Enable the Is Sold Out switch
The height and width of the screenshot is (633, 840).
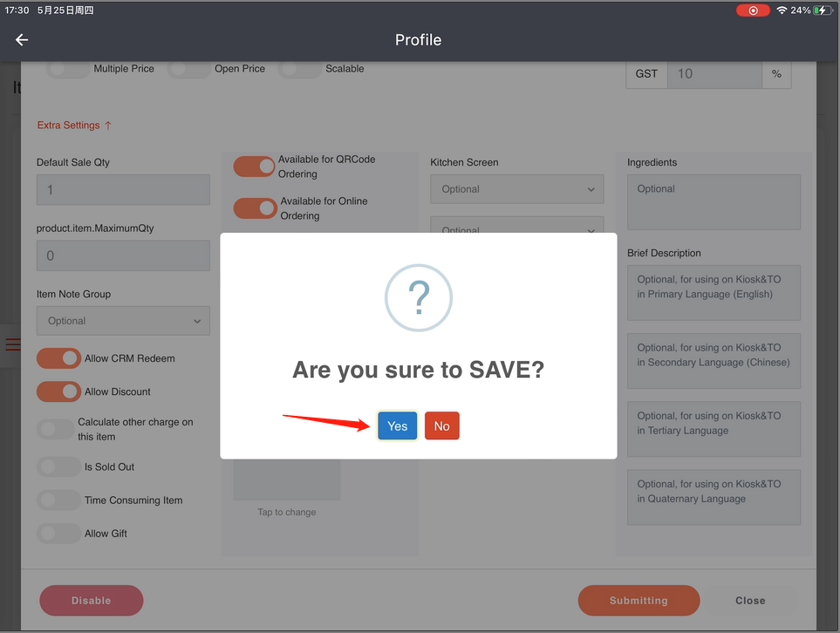point(58,467)
